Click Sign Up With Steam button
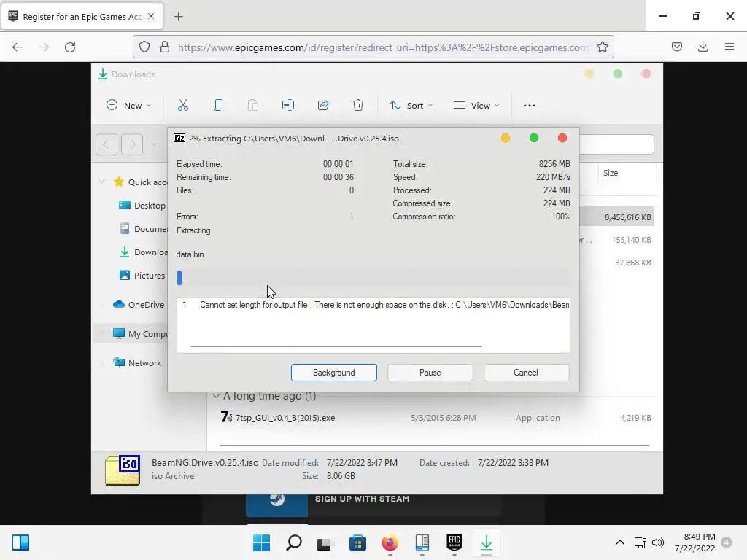Screen dimensions: 747x560 (373, 504)
